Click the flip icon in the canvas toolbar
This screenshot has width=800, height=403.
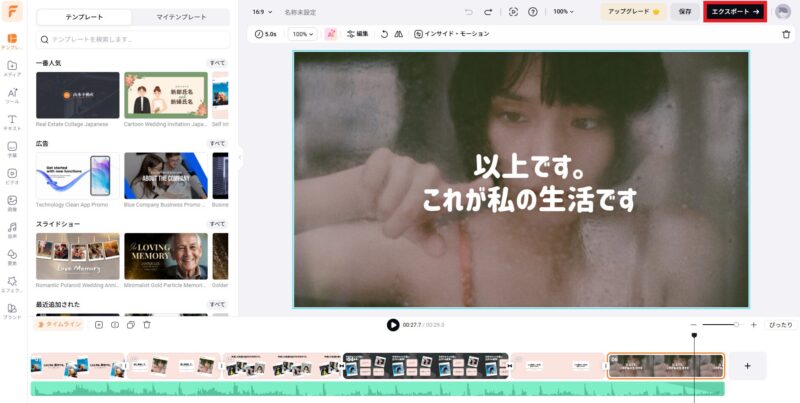[x=398, y=34]
